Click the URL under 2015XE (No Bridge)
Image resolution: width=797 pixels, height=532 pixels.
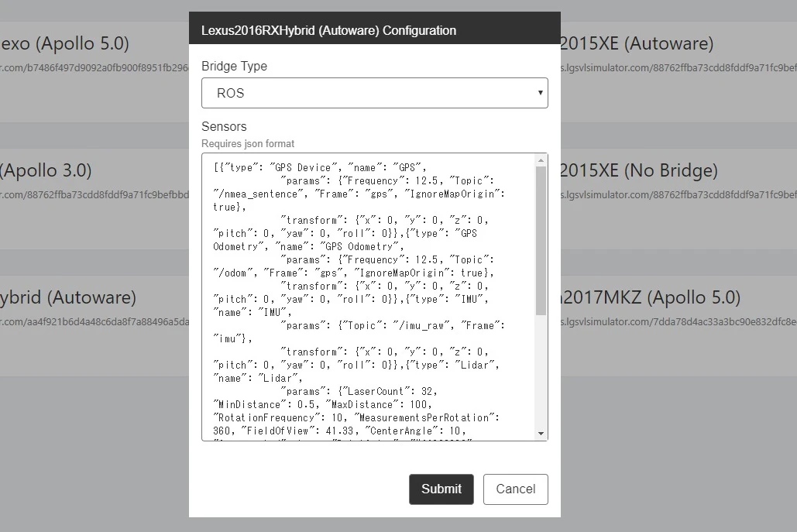click(x=678, y=194)
